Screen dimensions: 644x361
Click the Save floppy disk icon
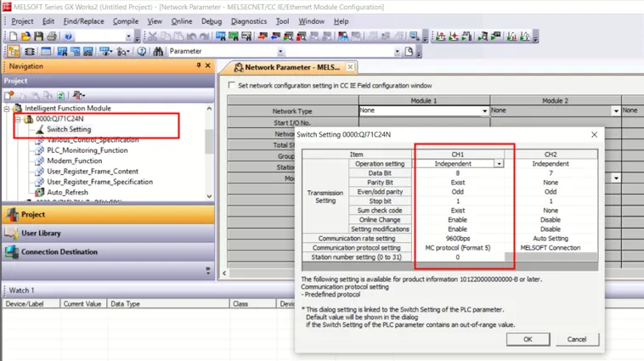pyautogui.click(x=38, y=37)
